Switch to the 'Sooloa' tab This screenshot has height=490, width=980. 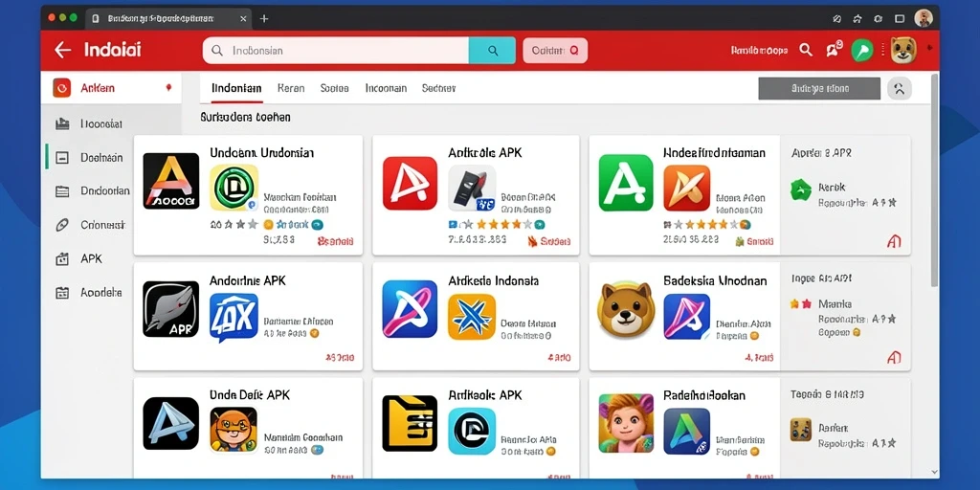click(334, 88)
